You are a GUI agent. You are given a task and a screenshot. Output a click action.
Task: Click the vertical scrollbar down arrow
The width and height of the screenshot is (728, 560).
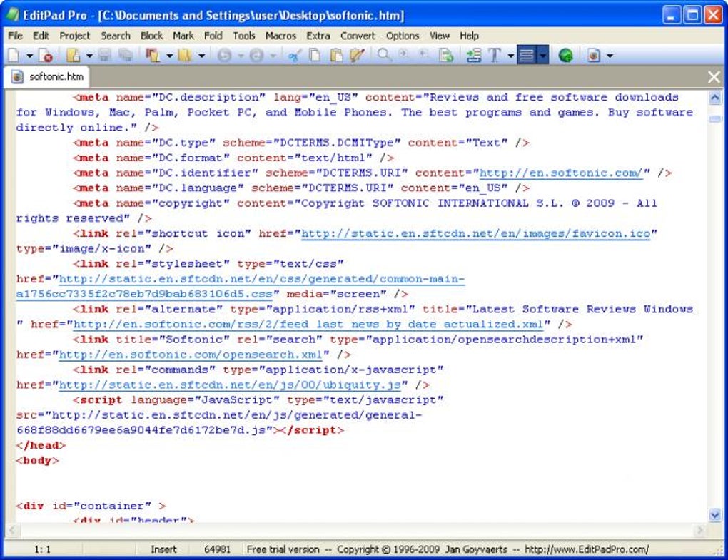(715, 514)
